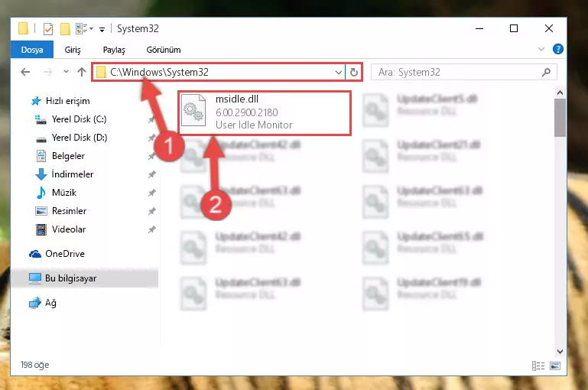
Task: Switch to the Paylaş ribbon tab
Action: [114, 50]
